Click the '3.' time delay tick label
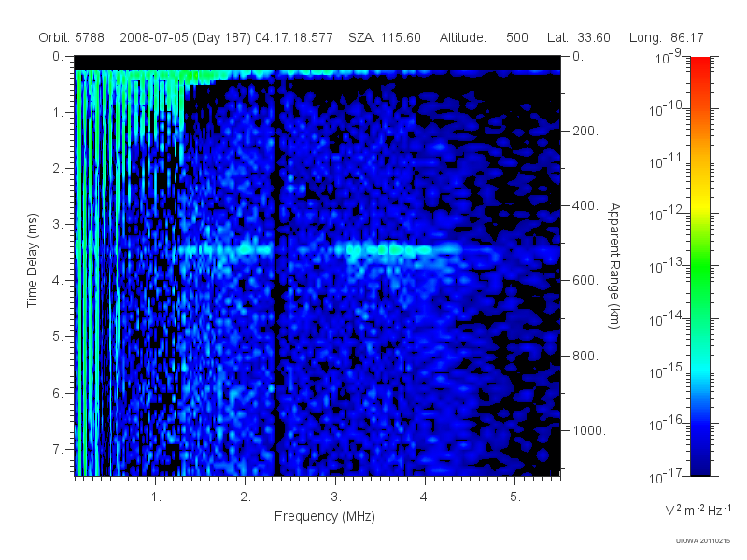The width and height of the screenshot is (747, 560). tap(57, 224)
